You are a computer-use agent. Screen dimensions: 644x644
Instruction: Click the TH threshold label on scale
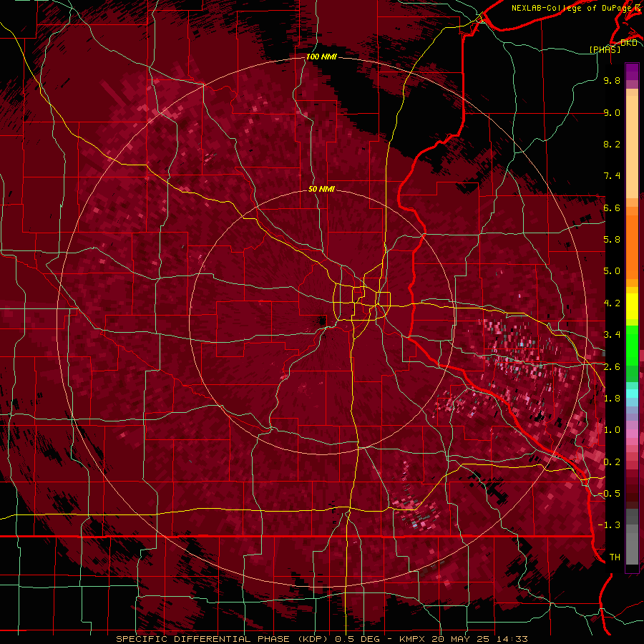(615, 557)
